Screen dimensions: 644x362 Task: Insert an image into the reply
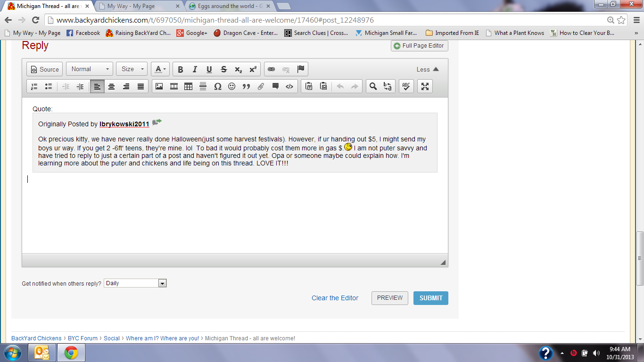click(x=159, y=86)
